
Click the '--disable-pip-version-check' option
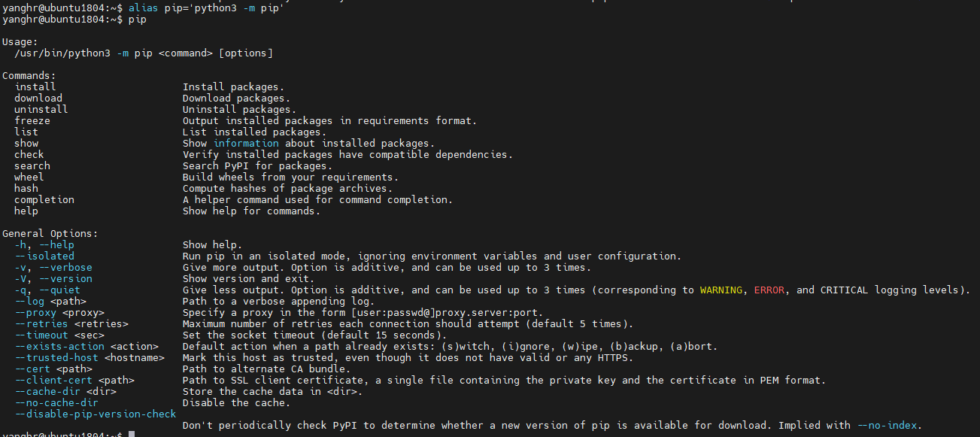pos(96,414)
